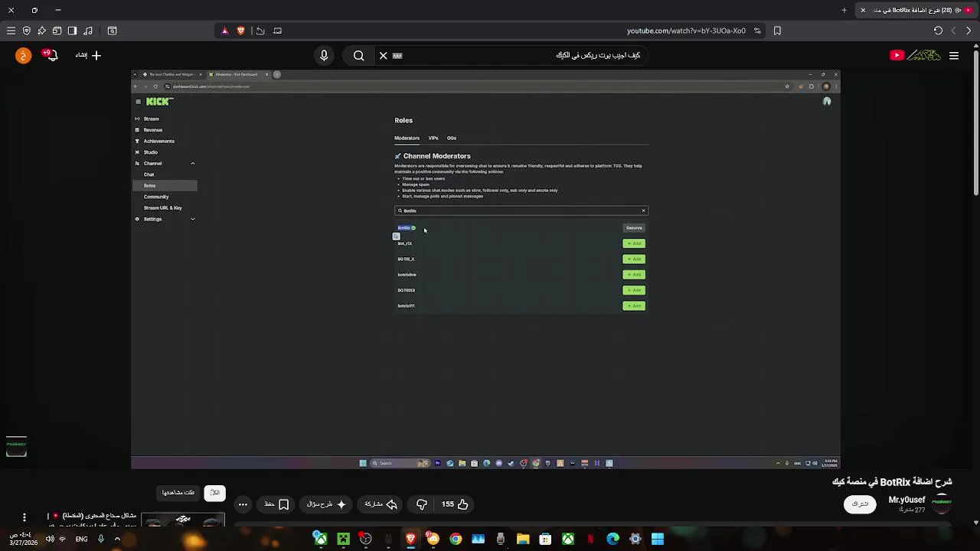Click the moderator search field
980x551 pixels.
(521, 210)
